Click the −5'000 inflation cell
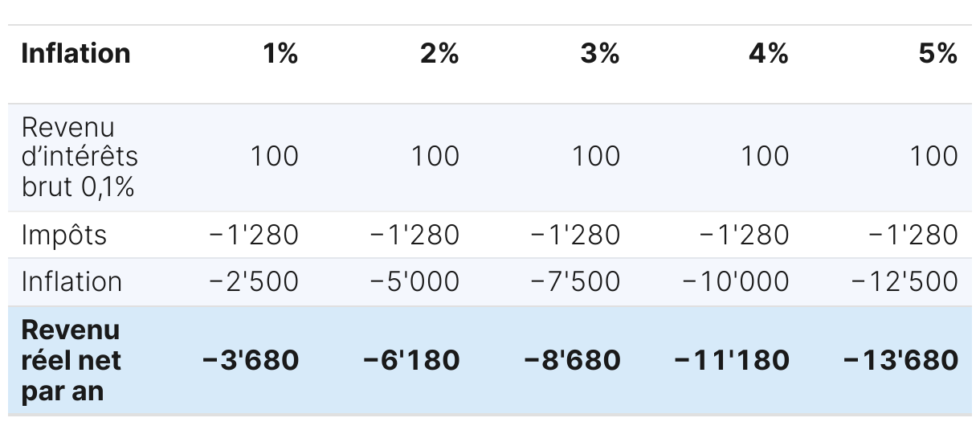Screen dimensions: 980x426 pyautogui.click(x=414, y=282)
